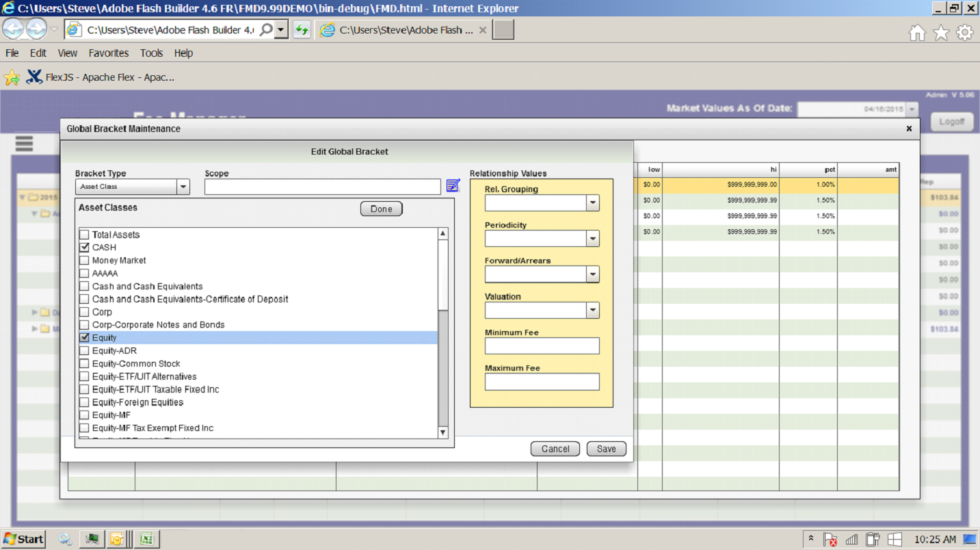Open the hamburger menu icon
980x550 pixels.
(24, 143)
